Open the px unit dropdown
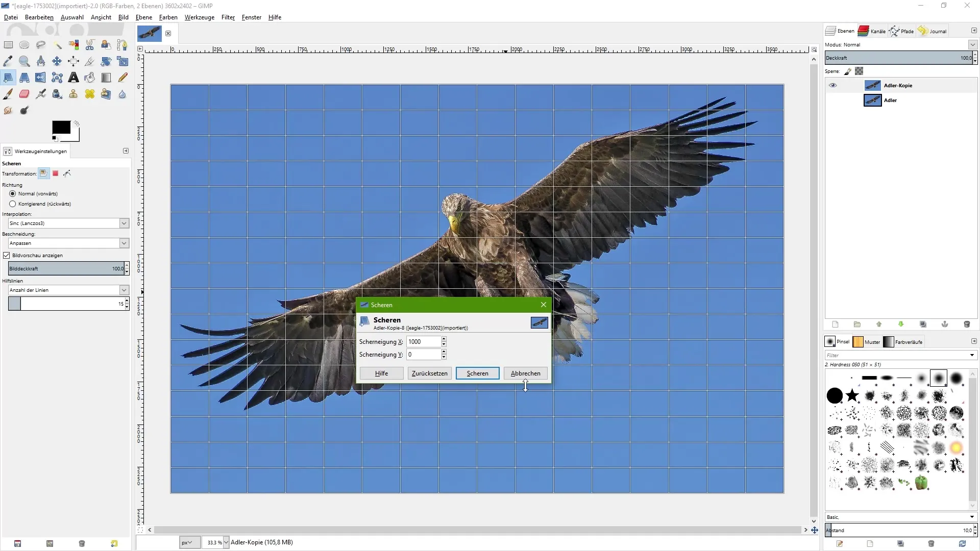The image size is (980, 551). 189,542
